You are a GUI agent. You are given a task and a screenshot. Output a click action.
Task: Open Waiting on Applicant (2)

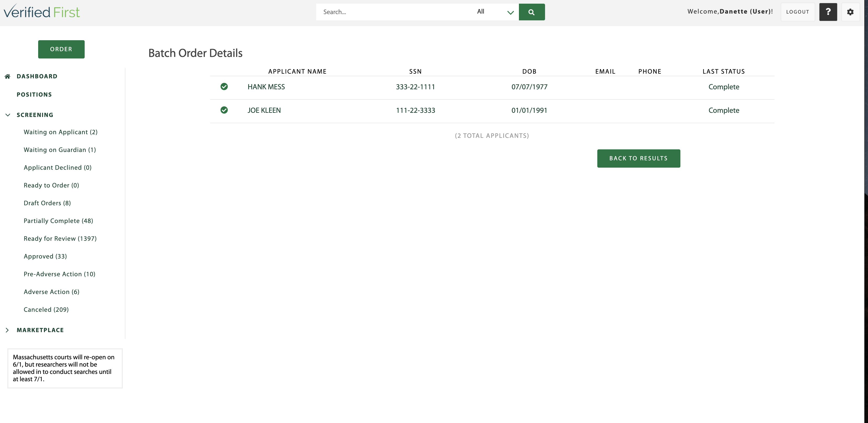[x=60, y=132]
